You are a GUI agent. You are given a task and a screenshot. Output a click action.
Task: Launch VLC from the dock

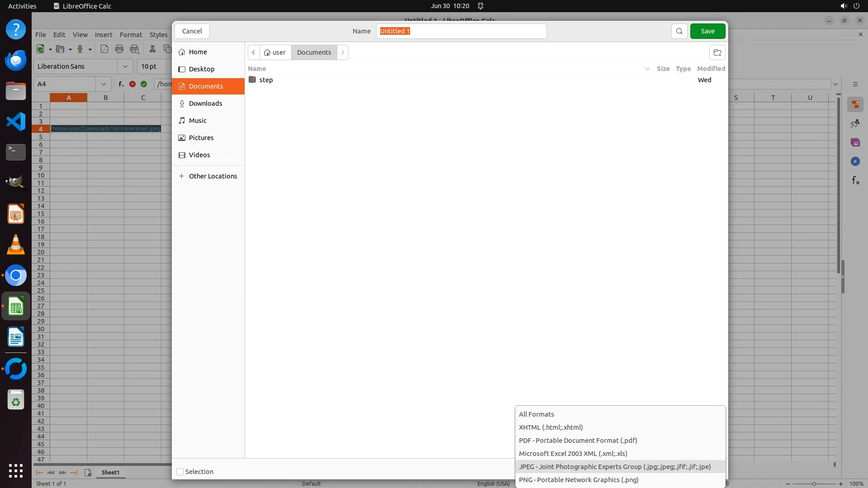tap(16, 245)
